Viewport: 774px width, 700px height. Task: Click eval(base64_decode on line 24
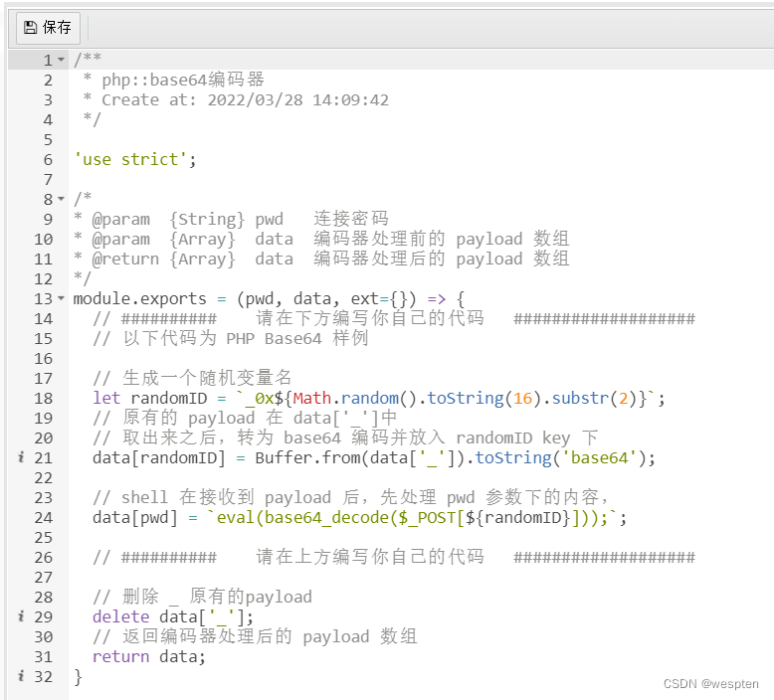[x=302, y=517]
